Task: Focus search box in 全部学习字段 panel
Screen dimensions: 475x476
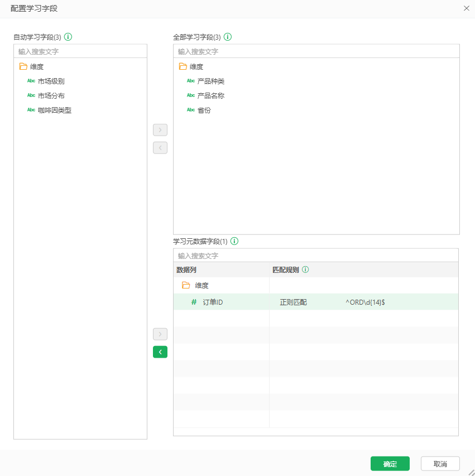Action: click(316, 51)
